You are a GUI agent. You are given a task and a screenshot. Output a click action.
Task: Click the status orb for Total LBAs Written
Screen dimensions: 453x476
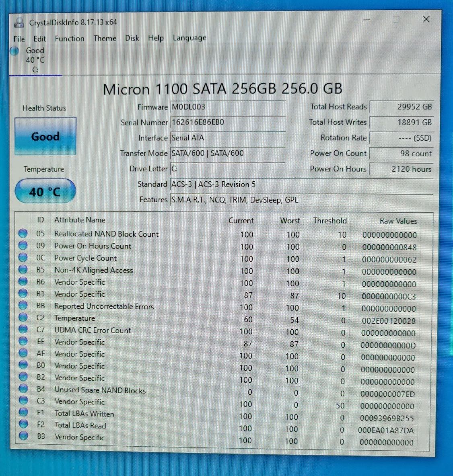23,412
